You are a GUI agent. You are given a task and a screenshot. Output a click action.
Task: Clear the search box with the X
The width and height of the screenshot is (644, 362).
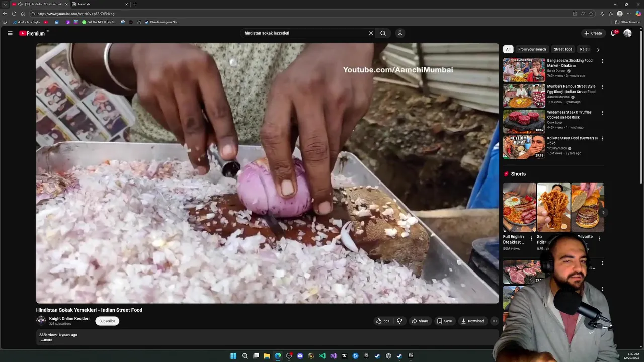point(371,33)
